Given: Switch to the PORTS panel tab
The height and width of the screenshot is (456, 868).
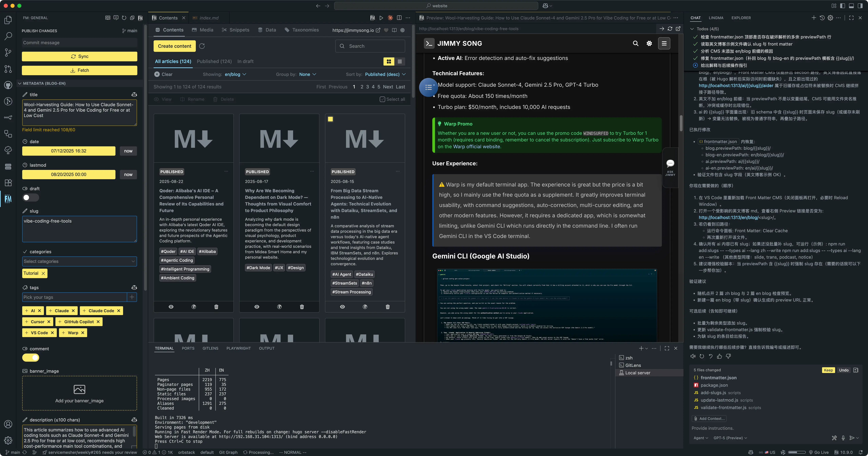Looking at the screenshot, I should coord(188,349).
